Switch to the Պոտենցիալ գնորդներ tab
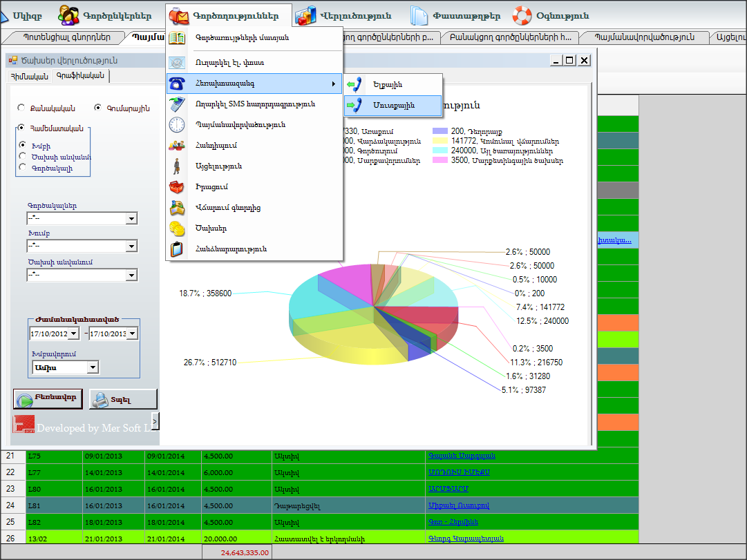 67,37
